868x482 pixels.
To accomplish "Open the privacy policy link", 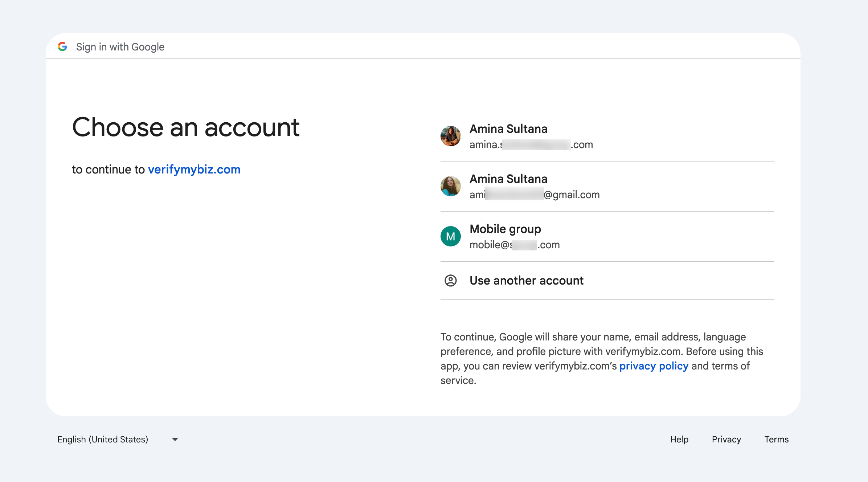I will coord(654,366).
